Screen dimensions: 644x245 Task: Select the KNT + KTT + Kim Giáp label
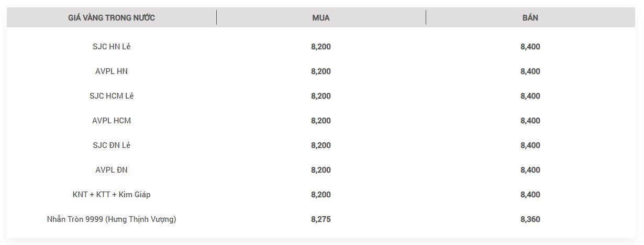pos(112,195)
